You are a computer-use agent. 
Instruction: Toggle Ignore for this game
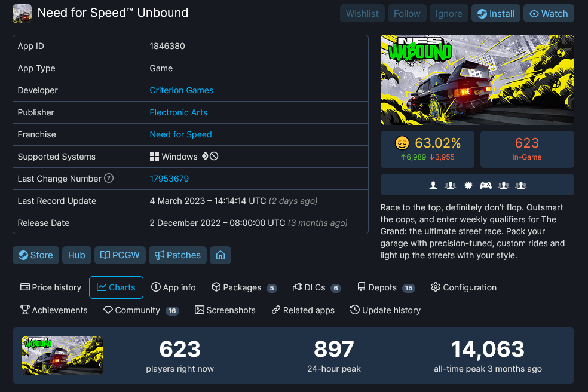click(x=449, y=14)
